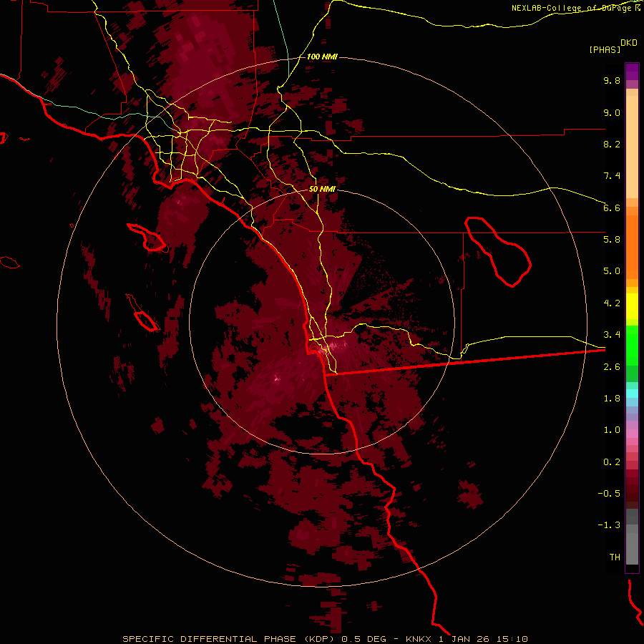Click the purple swatch at the top of the color scale
The height and width of the screenshot is (644, 644).
[632, 72]
